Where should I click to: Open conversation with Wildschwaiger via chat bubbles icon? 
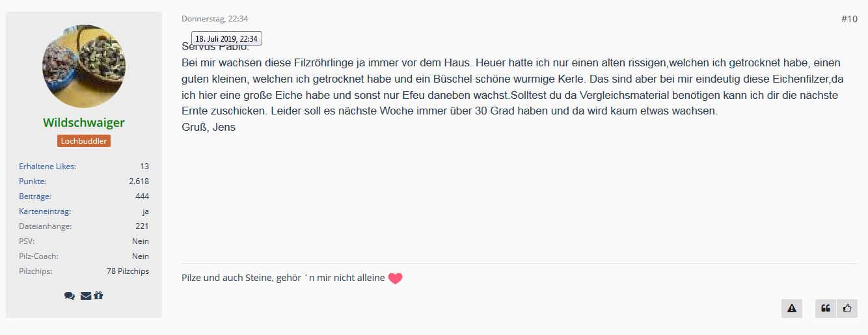coord(70,296)
